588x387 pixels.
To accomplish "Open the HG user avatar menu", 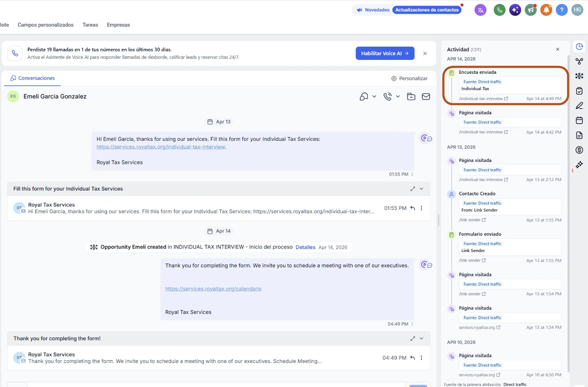I will (x=577, y=10).
